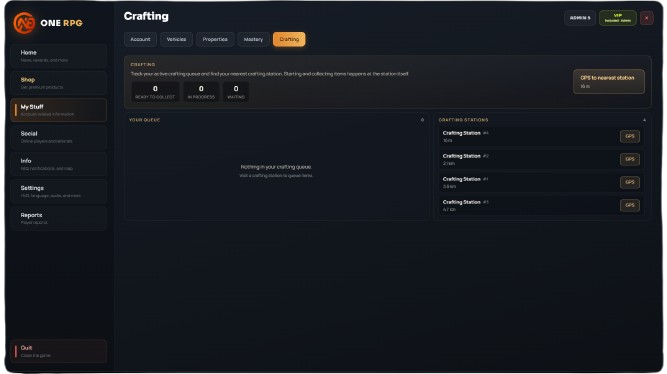Click the In Progress counter
The image size is (667, 374).
point(201,91)
